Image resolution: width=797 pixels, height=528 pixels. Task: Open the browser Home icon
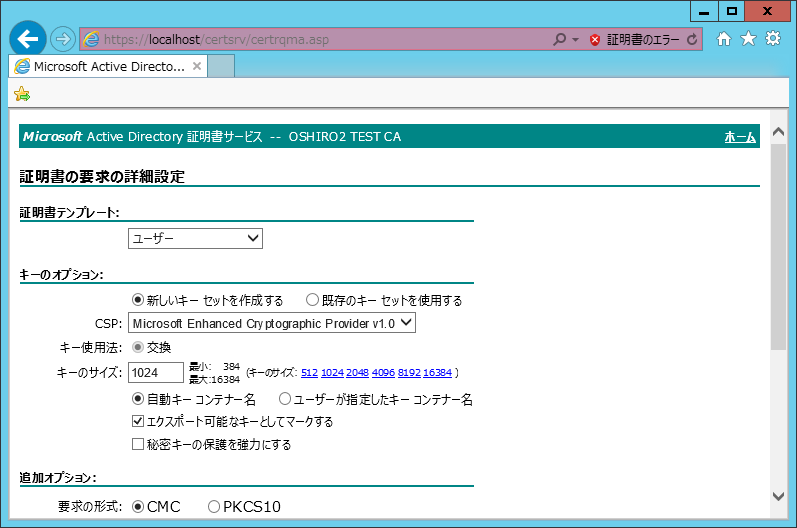point(723,39)
